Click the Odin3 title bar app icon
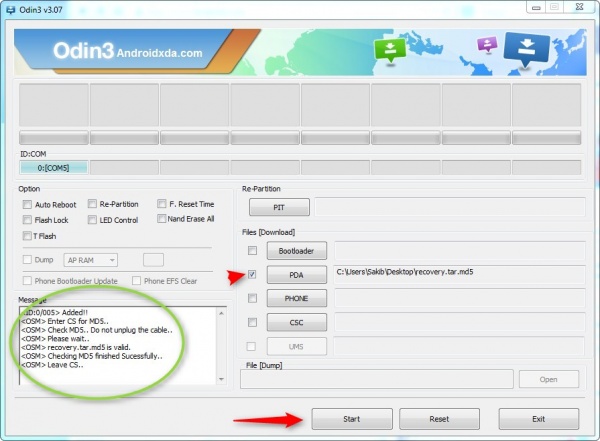 (10, 10)
